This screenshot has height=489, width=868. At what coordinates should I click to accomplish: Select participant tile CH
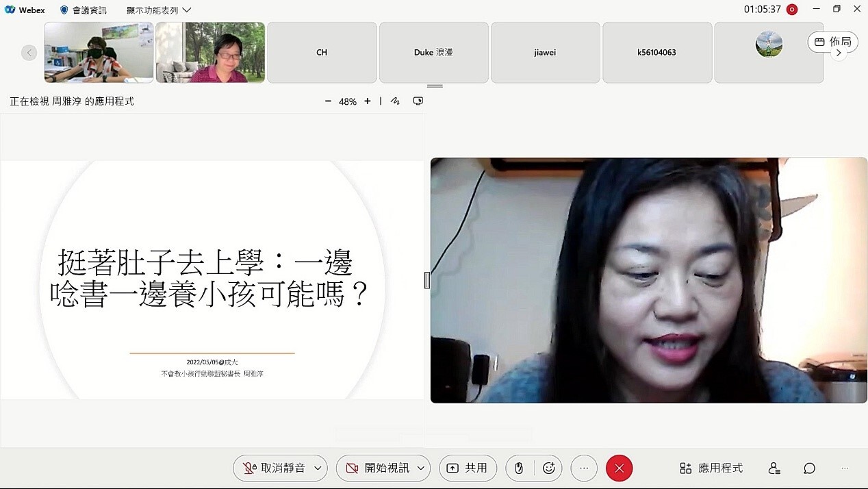coord(322,52)
